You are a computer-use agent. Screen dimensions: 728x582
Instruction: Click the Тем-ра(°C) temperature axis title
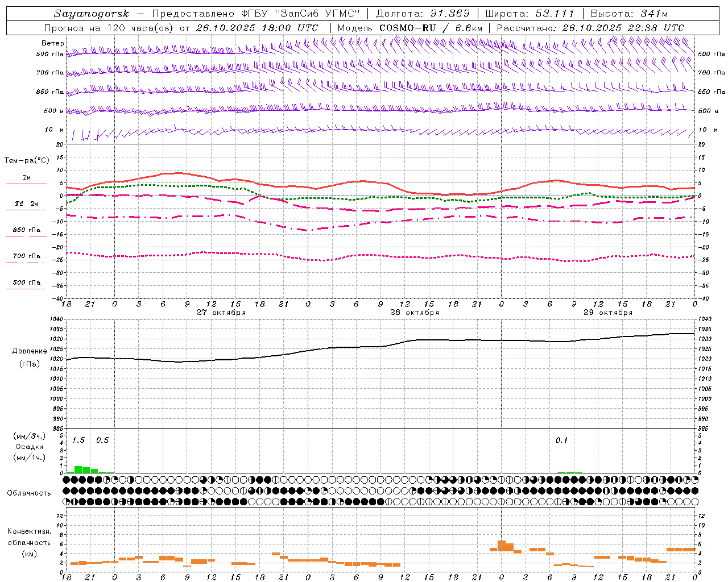coord(27,161)
